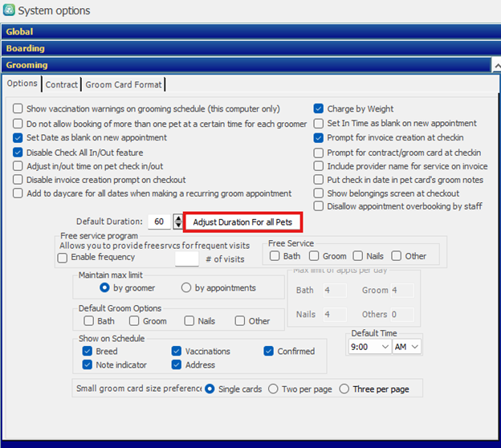Tick Do not allow booking more than one pet

(x=18, y=124)
